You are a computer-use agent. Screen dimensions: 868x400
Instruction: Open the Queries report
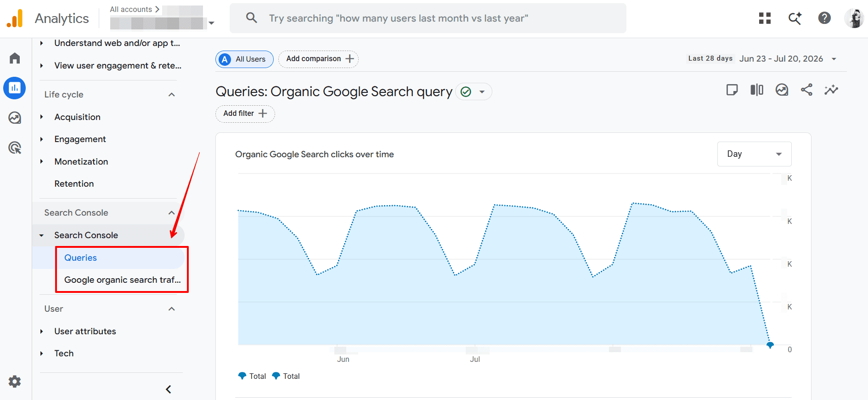[x=80, y=258]
